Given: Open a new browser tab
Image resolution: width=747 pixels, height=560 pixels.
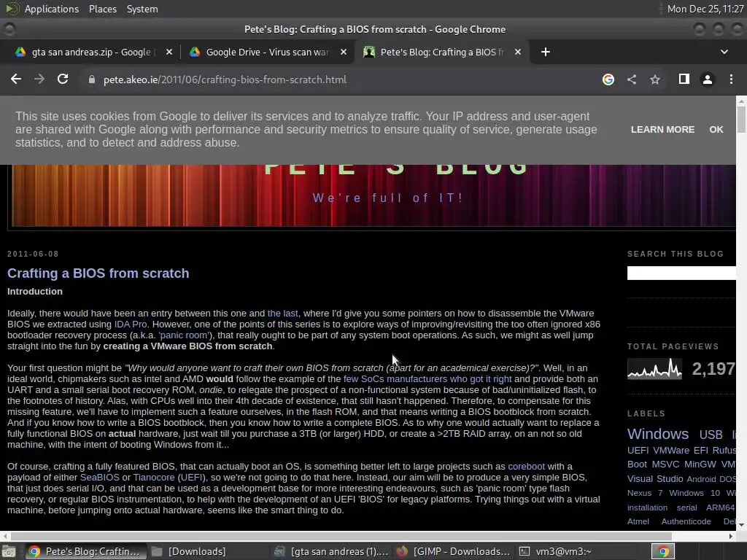Looking at the screenshot, I should [x=546, y=52].
